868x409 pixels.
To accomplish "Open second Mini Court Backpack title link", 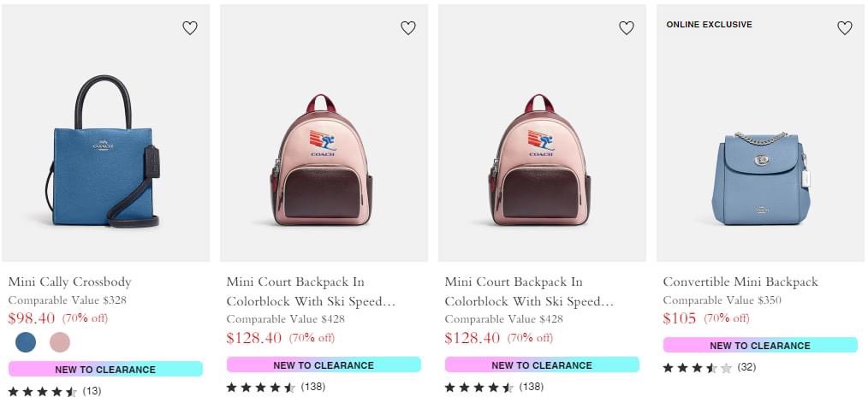I will pos(528,291).
